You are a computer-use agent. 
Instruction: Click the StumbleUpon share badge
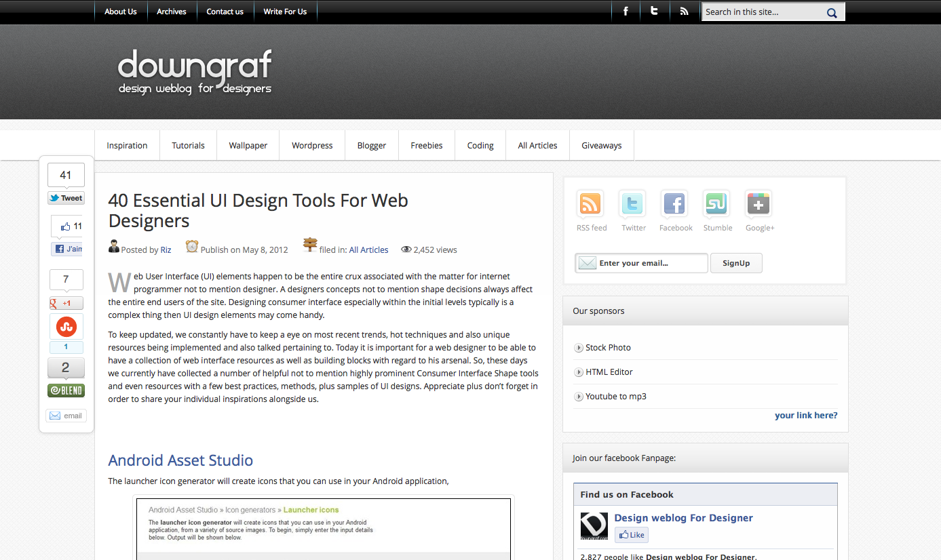(x=66, y=327)
